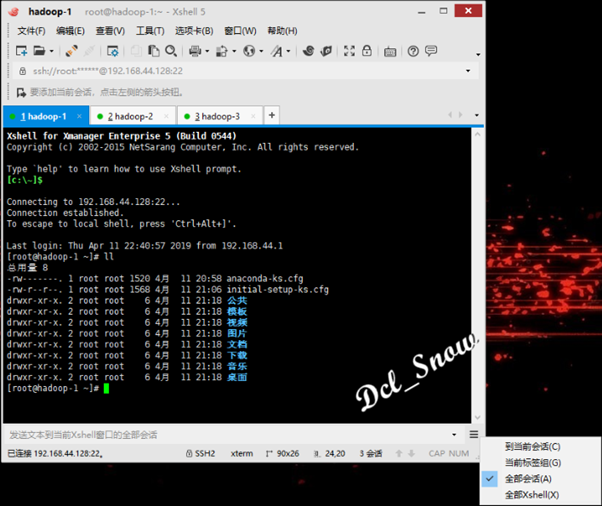Image resolution: width=602 pixels, height=506 pixels.
Task: Expand the Open Session dropdown arrow
Action: click(x=51, y=51)
